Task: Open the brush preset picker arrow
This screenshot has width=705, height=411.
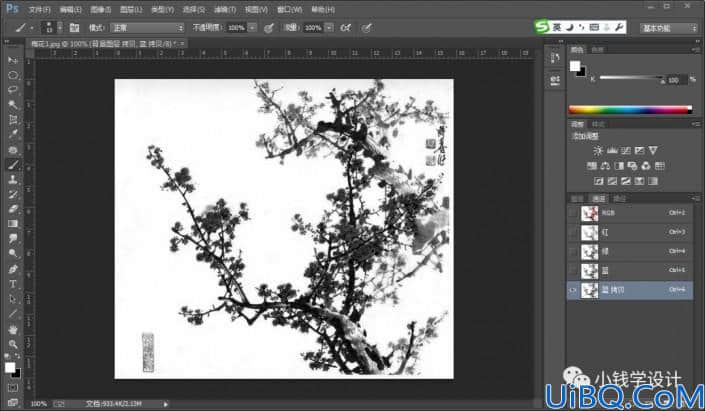Action: [x=60, y=28]
